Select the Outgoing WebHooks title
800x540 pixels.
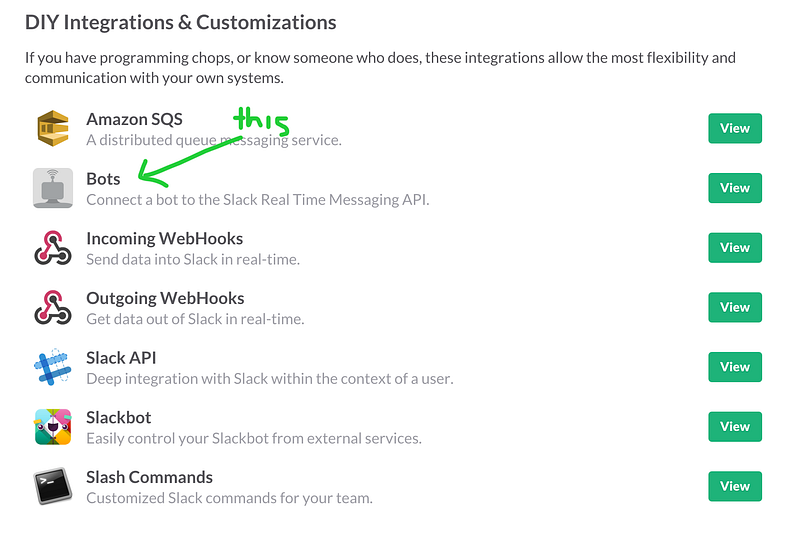(x=165, y=298)
